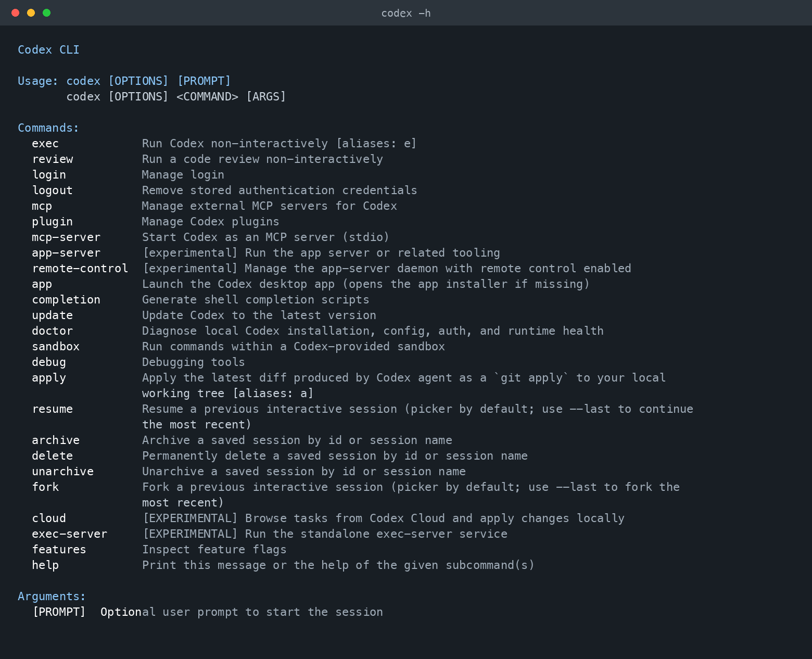Click 'Diagnose local Codex installation' description line
Screen dimensions: 812x659
[x=373, y=331]
